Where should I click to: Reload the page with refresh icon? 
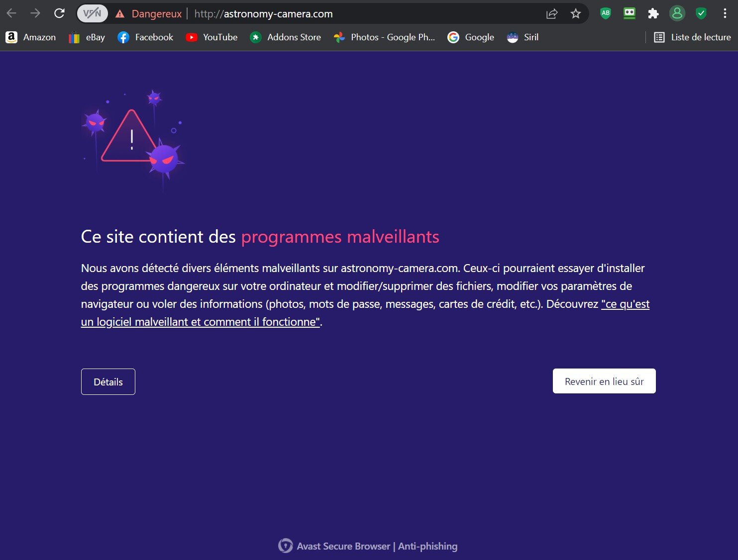click(x=59, y=13)
